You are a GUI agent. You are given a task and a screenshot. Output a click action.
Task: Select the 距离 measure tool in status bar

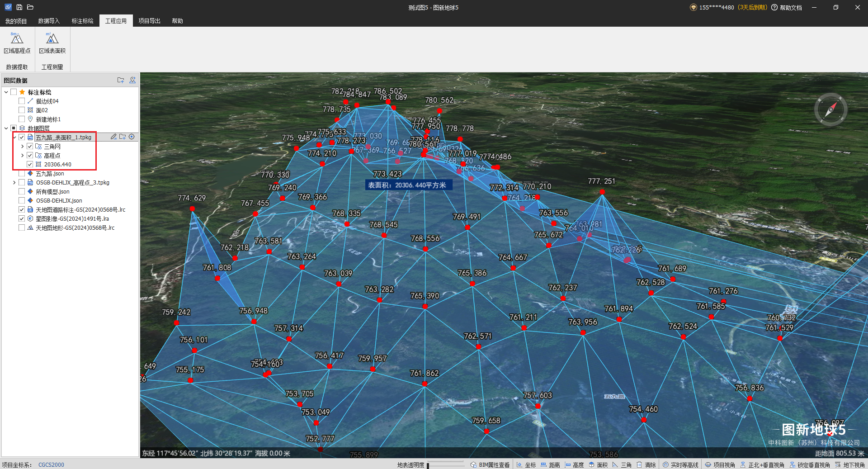pyautogui.click(x=550, y=465)
